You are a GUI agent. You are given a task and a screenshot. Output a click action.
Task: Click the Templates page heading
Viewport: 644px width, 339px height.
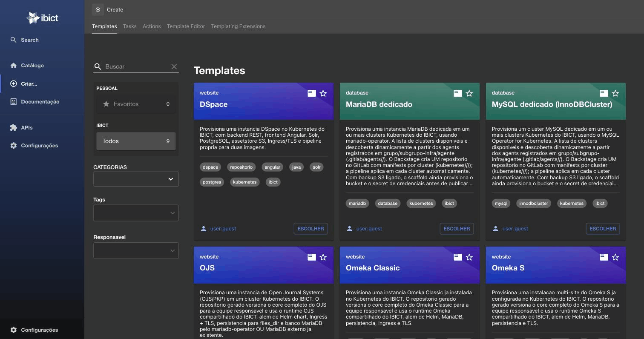[x=219, y=71]
